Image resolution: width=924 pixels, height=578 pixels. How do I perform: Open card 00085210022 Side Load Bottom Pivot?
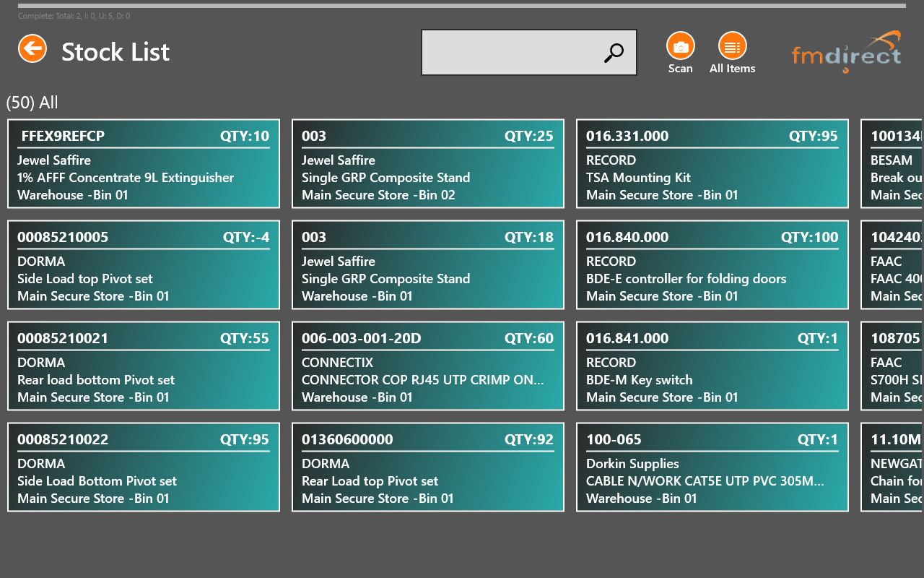coord(144,467)
